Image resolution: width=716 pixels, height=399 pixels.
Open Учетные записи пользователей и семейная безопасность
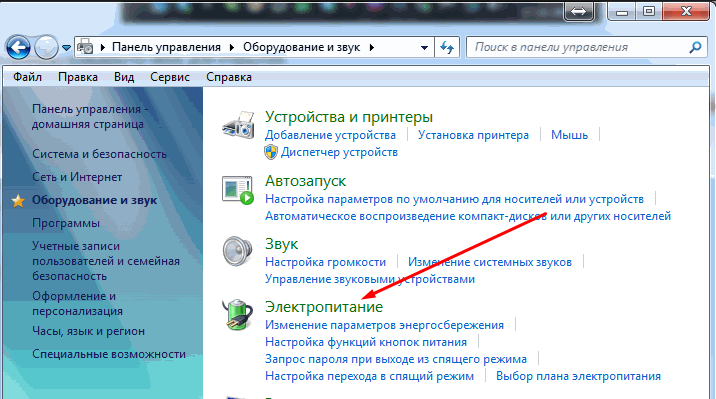coord(105,261)
